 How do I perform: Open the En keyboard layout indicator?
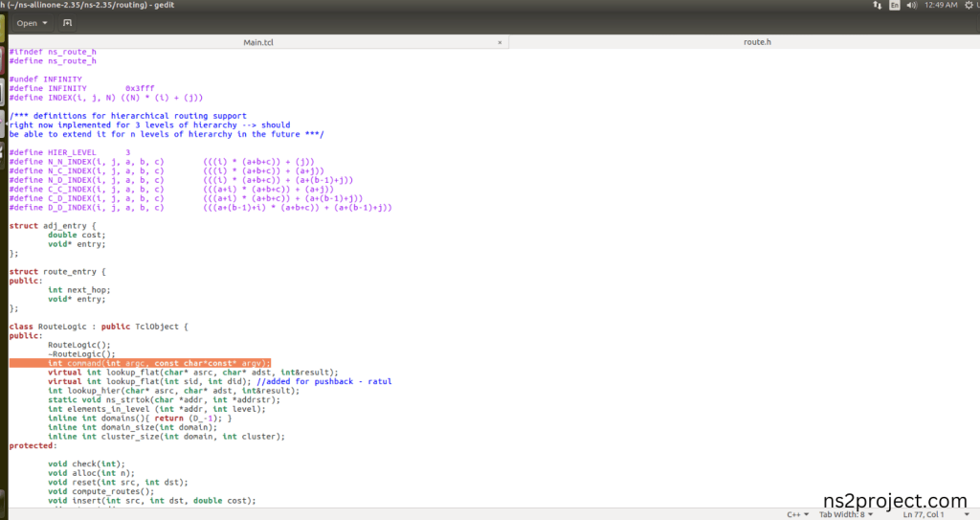(x=895, y=5)
